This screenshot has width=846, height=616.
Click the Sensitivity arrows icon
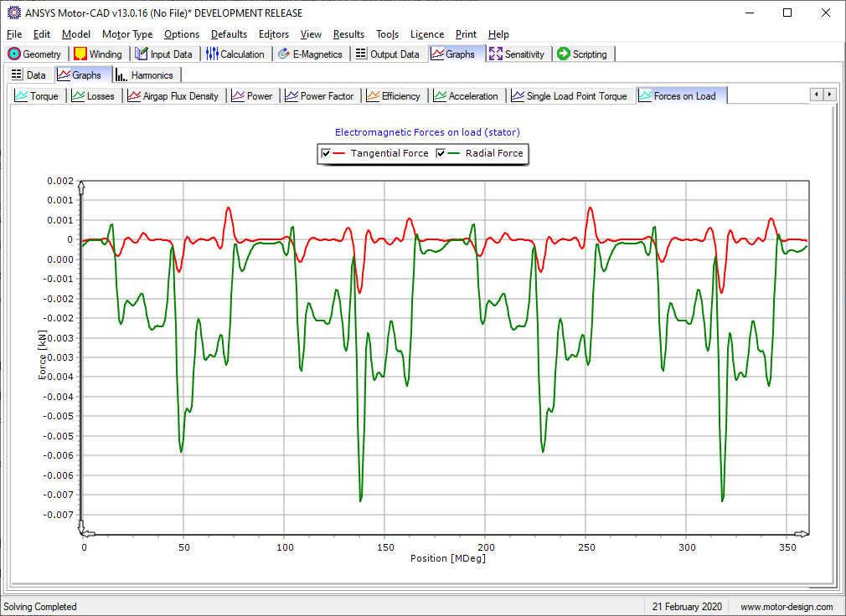(x=495, y=54)
